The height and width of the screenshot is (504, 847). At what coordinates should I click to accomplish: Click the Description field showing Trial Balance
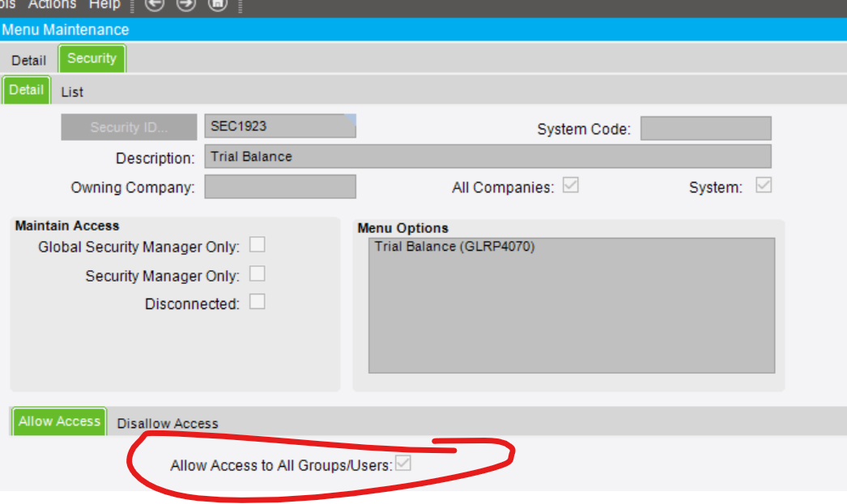click(x=487, y=156)
